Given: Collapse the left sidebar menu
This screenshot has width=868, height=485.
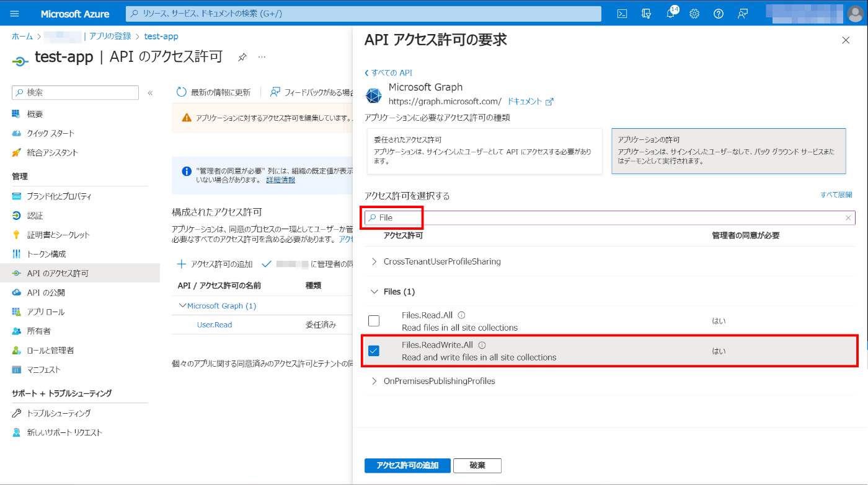Looking at the screenshot, I should [x=150, y=93].
